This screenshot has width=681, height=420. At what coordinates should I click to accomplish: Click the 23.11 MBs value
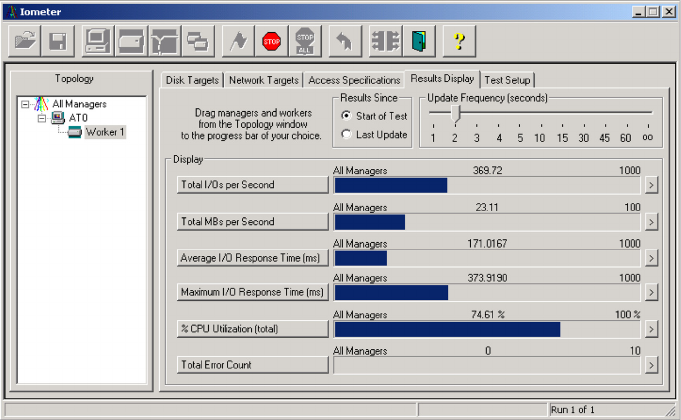[487, 207]
